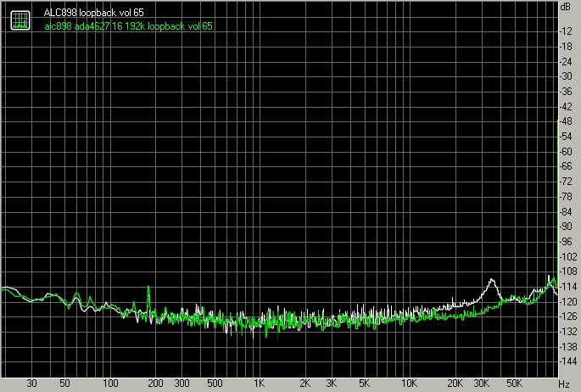Click the '-48' dB scale label
The width and height of the screenshot is (581, 392).
(x=566, y=121)
